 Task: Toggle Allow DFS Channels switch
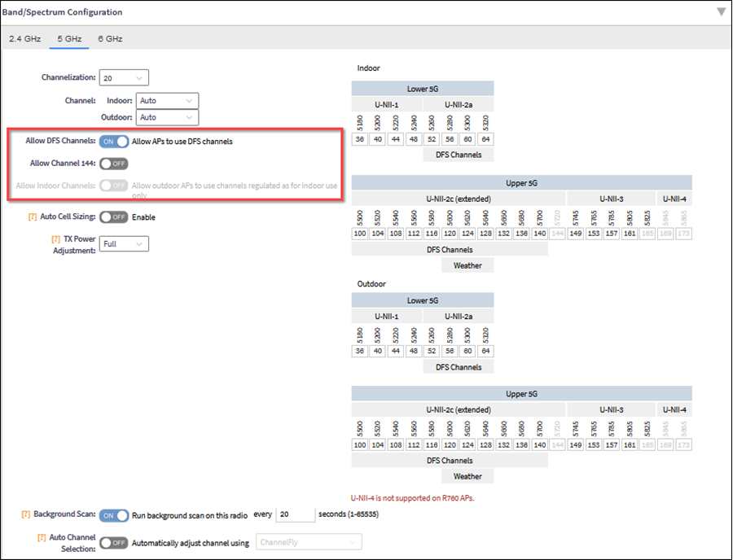(x=113, y=142)
